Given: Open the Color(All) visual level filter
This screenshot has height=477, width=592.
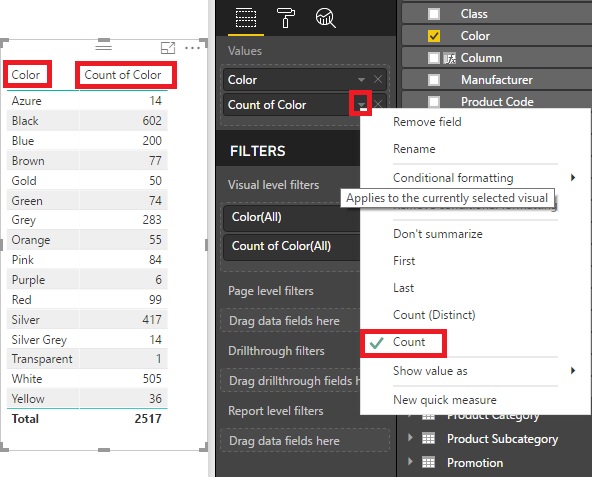Looking at the screenshot, I should [x=291, y=217].
